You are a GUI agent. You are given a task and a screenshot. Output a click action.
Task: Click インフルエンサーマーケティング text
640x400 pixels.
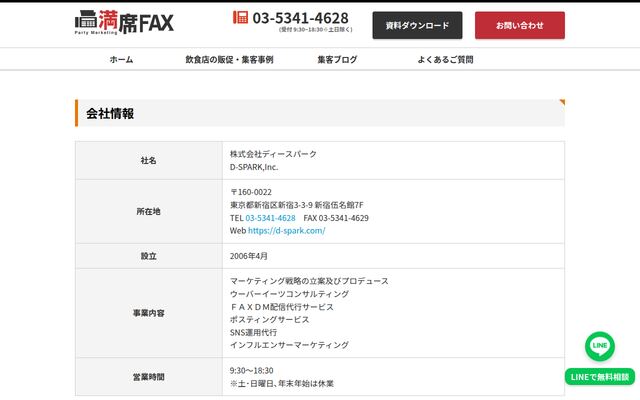pos(289,345)
